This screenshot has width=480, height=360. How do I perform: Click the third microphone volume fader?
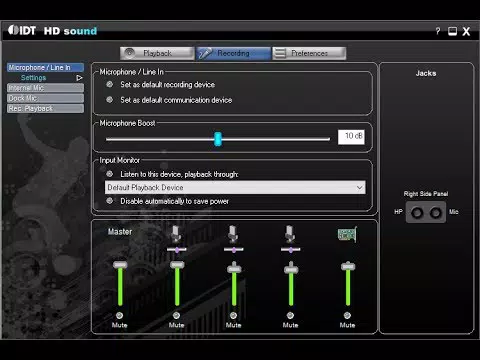click(291, 269)
